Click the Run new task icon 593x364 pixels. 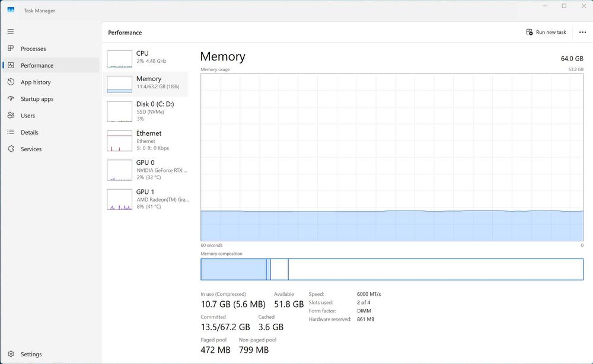click(x=529, y=32)
